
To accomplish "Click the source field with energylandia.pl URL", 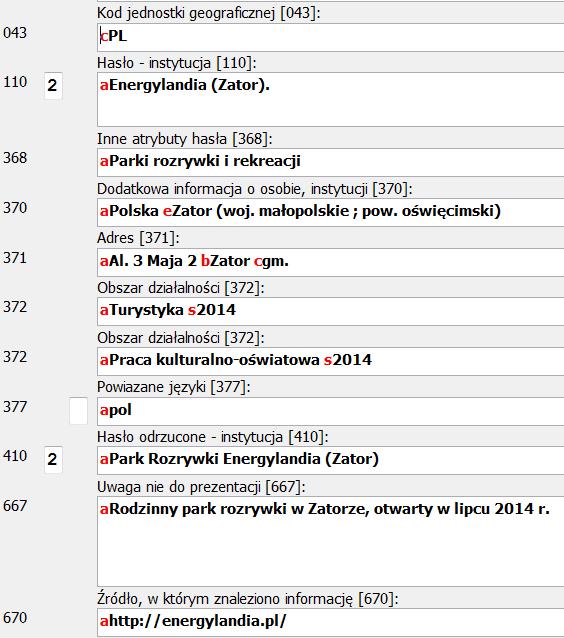I will (330, 623).
